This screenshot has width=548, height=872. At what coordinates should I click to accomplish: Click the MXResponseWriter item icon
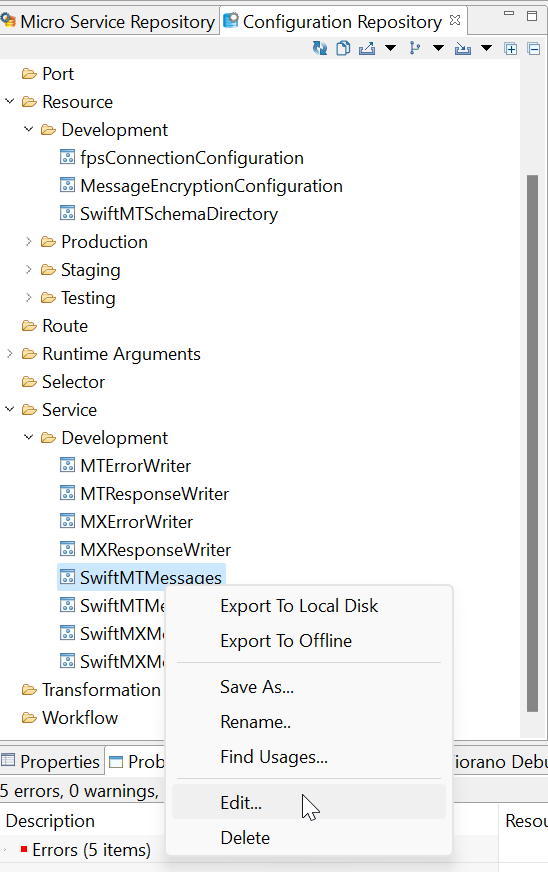tap(67, 549)
